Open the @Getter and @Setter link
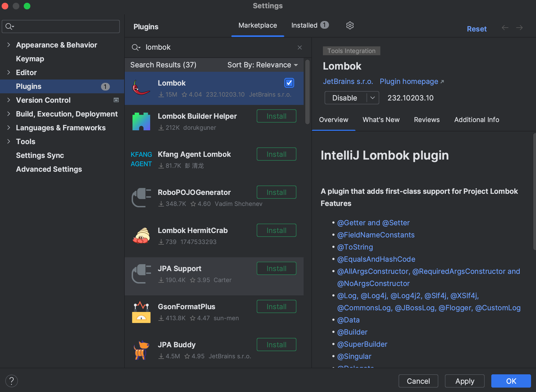This screenshot has height=392, width=536. coord(373,223)
